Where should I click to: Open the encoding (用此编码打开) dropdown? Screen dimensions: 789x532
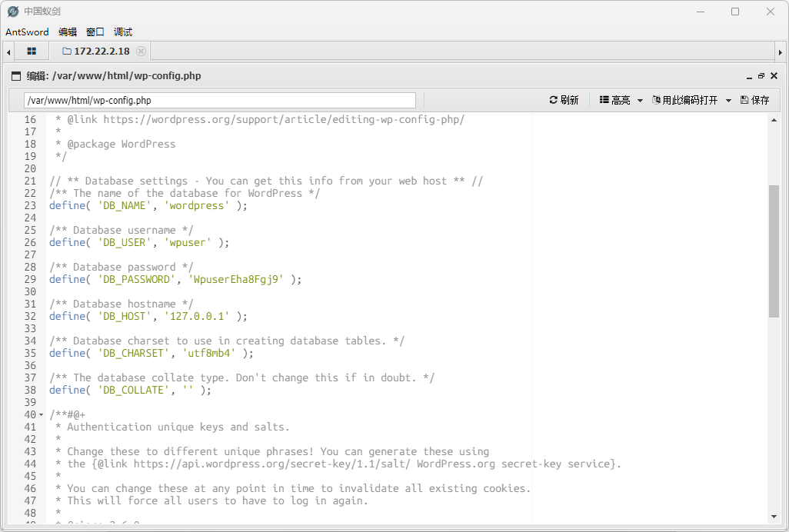(x=691, y=100)
